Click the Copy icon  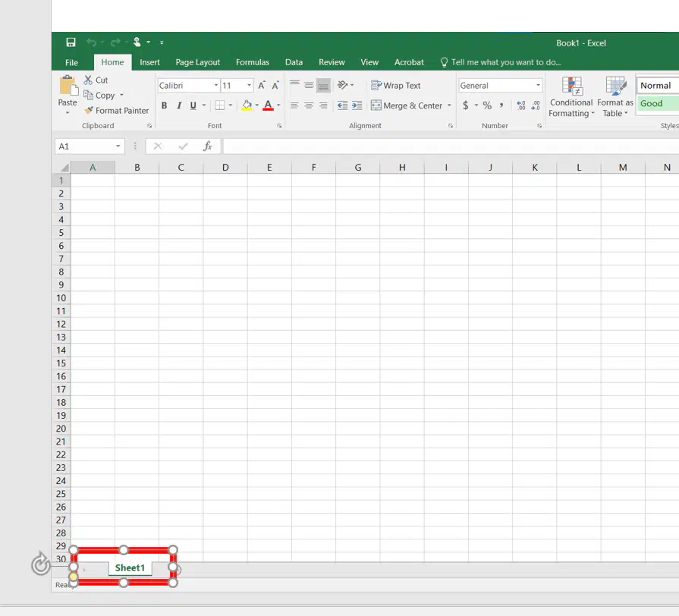click(x=88, y=95)
